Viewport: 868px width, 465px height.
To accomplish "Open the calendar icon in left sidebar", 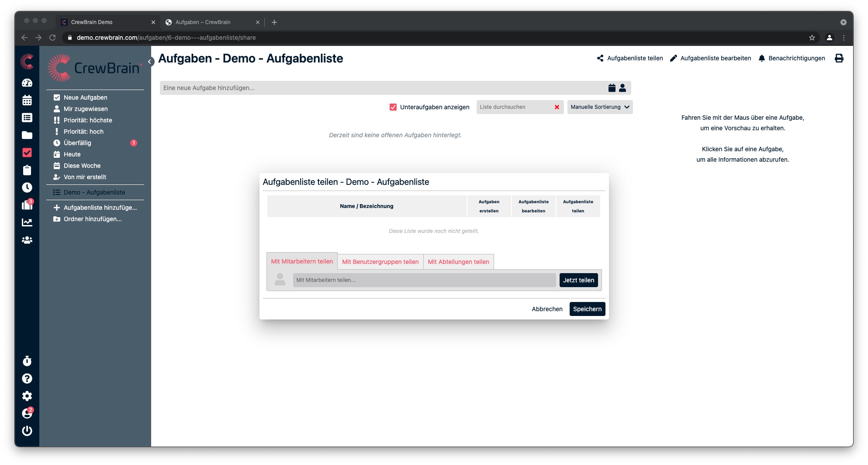I will point(27,100).
